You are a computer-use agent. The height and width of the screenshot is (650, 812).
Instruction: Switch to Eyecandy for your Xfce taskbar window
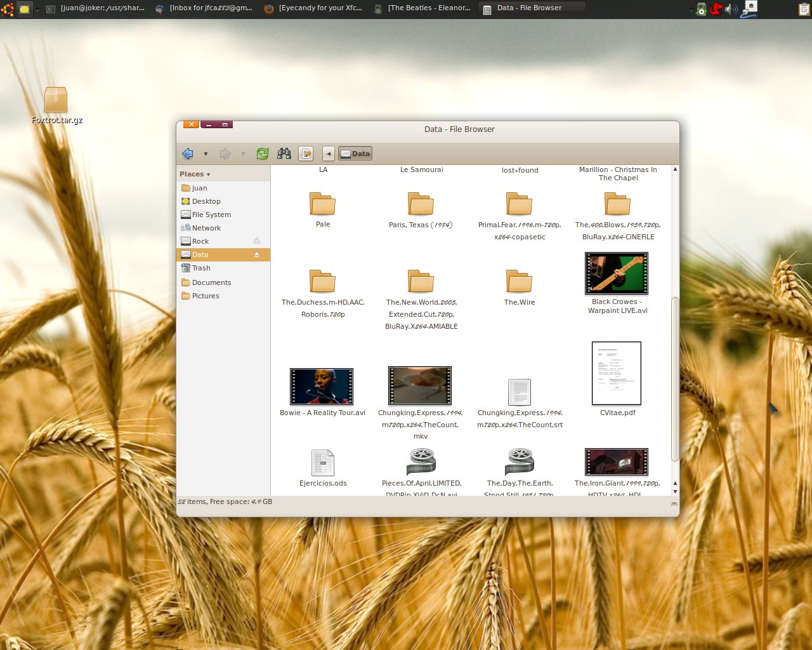pyautogui.click(x=314, y=8)
